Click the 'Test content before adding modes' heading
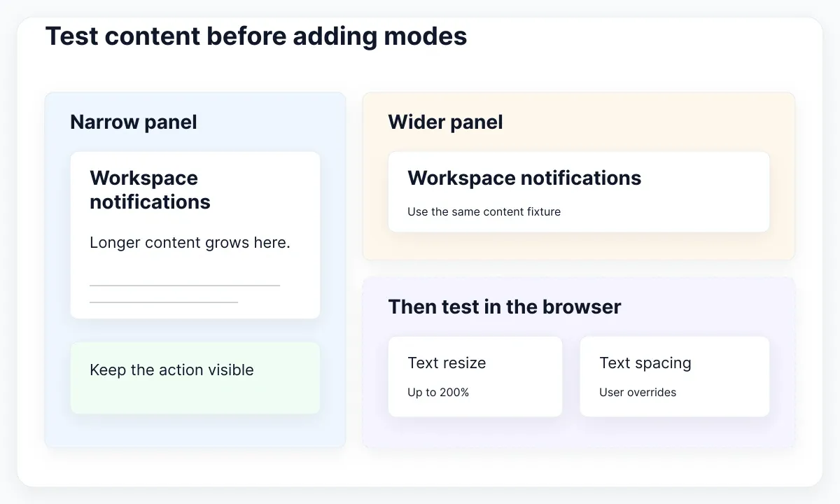Viewport: 840px width, 504px height. click(256, 36)
